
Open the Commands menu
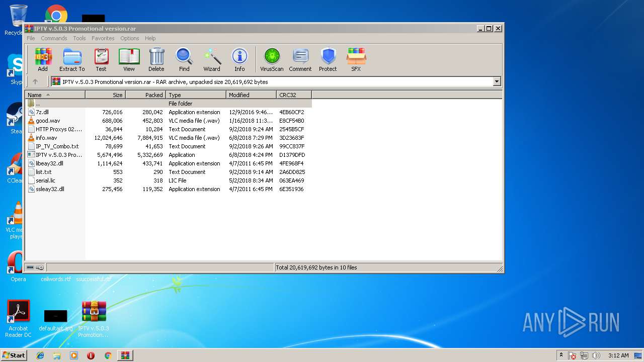click(54, 38)
